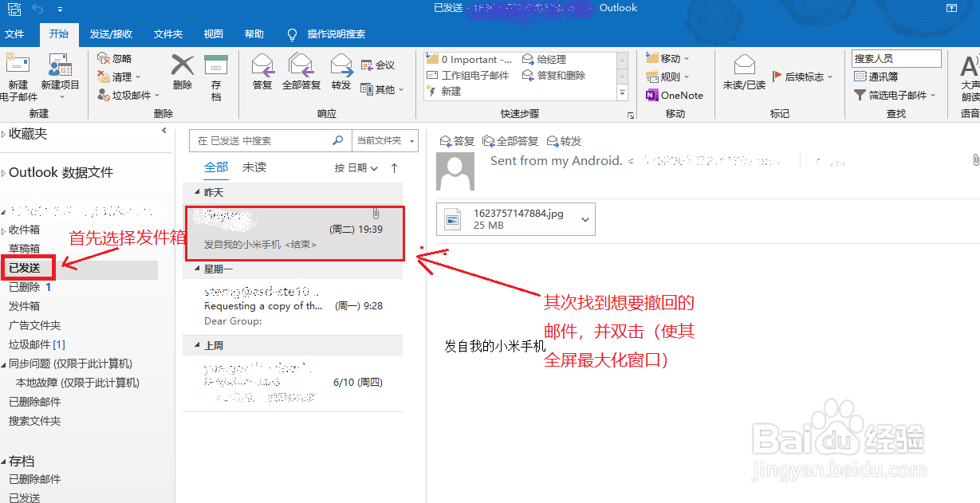This screenshot has width=980, height=503.
Task: Click the Search People (搜索人员) field
Action: 897,59
